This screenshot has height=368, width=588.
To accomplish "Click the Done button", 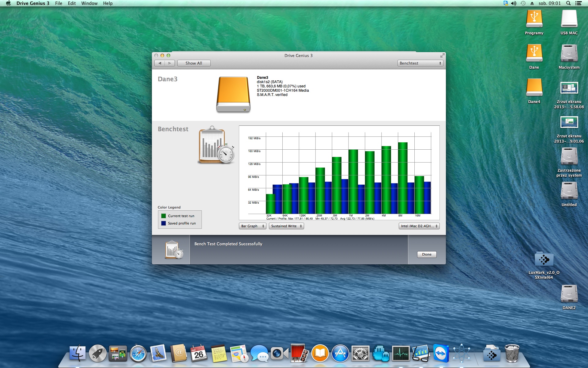I will [427, 254].
